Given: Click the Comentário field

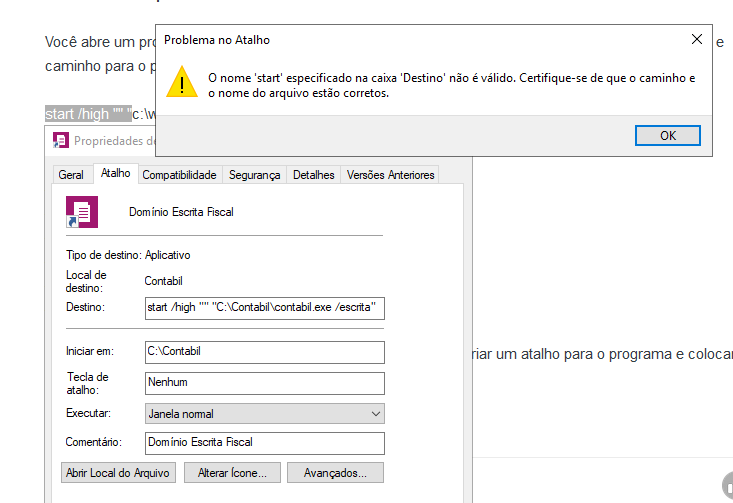Looking at the screenshot, I should 265,443.
